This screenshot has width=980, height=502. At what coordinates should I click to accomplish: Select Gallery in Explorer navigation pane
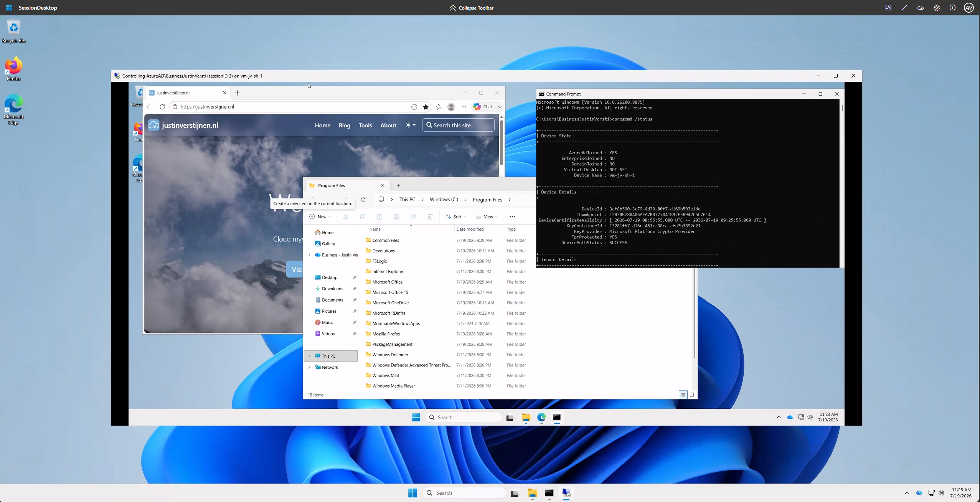(325, 244)
